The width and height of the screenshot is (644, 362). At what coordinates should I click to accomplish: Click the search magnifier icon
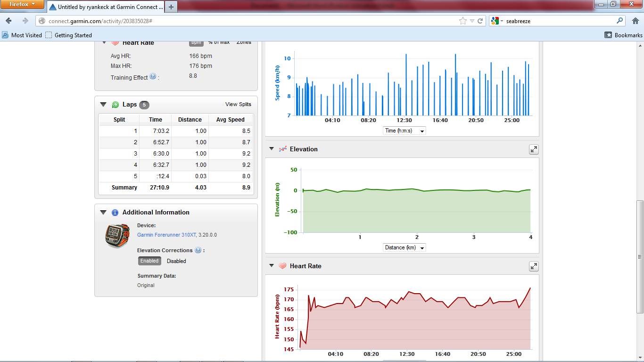click(x=620, y=21)
